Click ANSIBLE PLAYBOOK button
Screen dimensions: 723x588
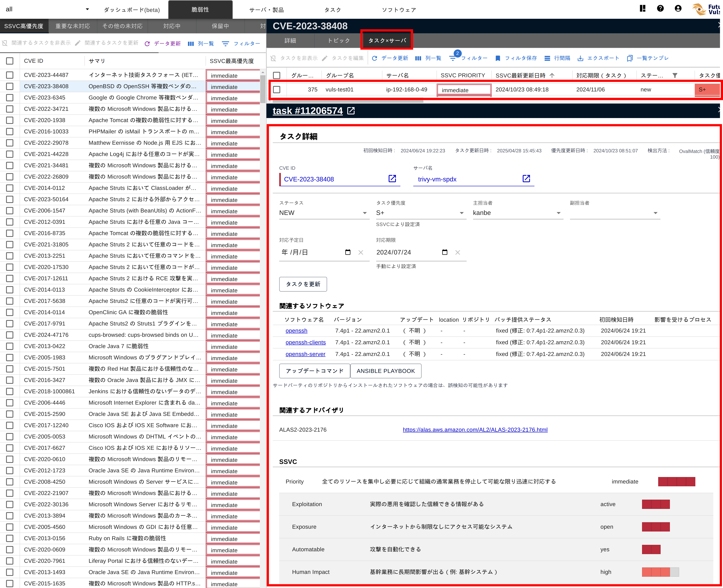click(386, 371)
